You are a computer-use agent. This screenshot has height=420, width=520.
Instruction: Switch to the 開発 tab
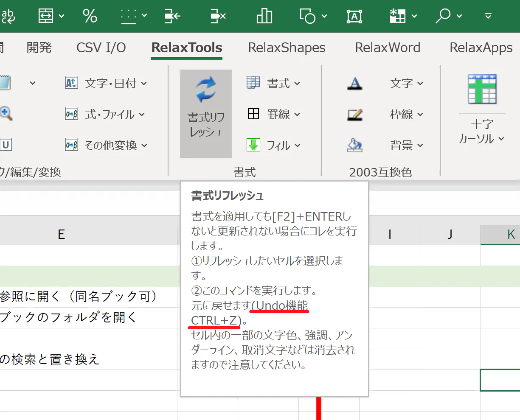tap(39, 48)
